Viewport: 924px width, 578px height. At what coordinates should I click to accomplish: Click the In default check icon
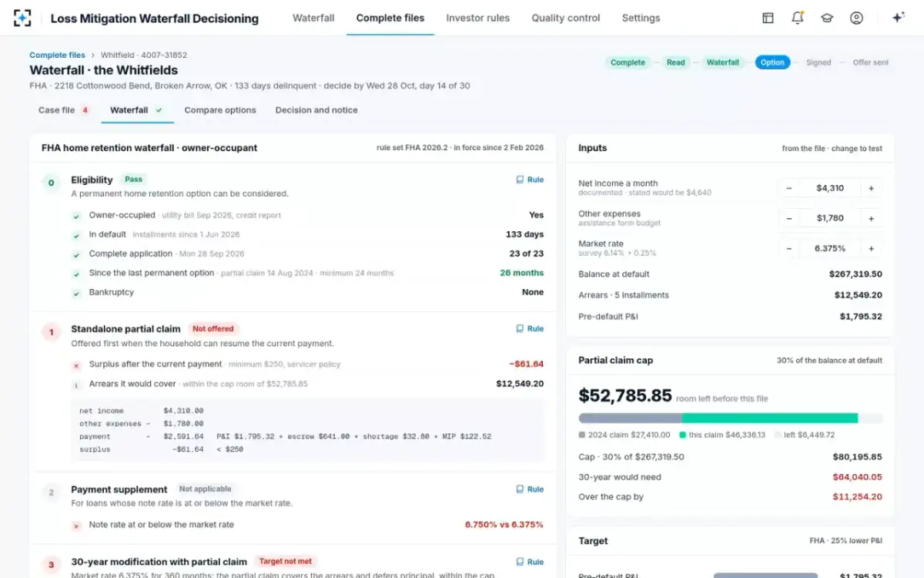point(76,235)
